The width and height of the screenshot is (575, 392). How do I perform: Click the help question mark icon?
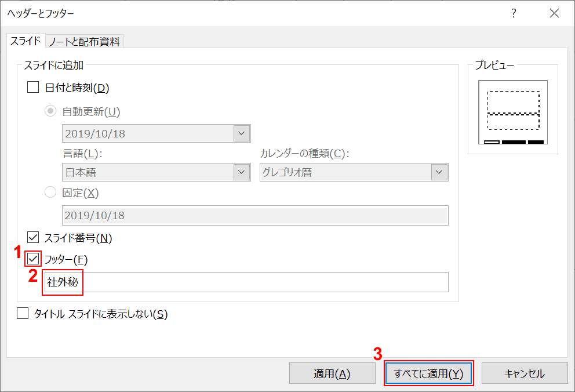514,13
